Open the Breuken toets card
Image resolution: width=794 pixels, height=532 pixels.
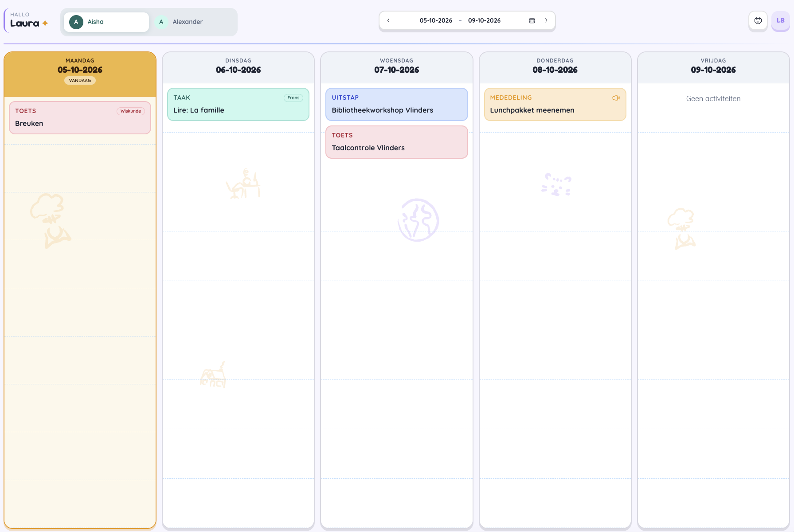[x=80, y=117]
